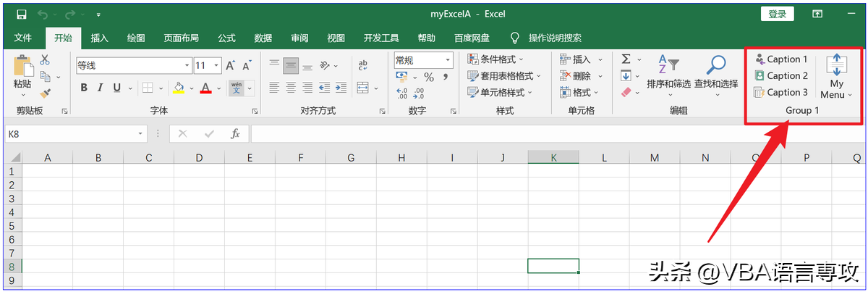Click the 登录 sign-in button

[778, 14]
